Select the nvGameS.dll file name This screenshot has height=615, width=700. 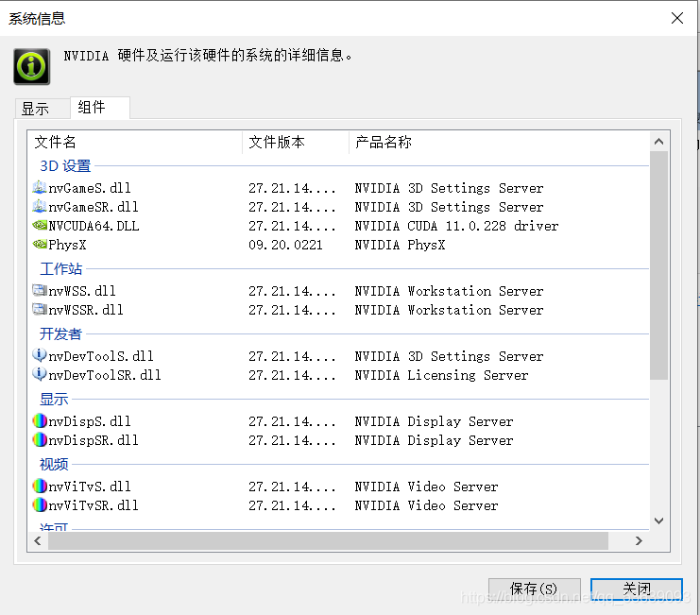tap(90, 188)
